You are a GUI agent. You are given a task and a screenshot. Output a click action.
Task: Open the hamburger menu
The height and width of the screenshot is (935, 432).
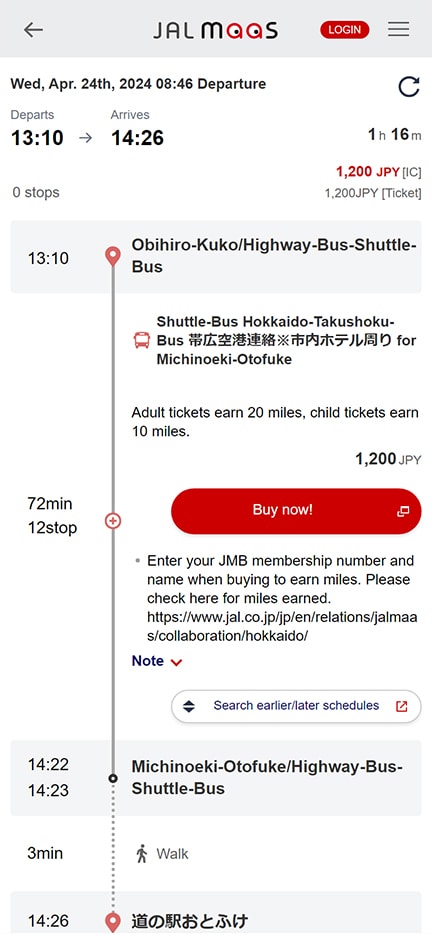pyautogui.click(x=399, y=29)
